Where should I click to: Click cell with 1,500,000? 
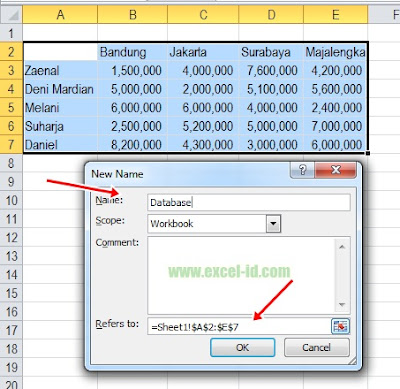[133, 70]
